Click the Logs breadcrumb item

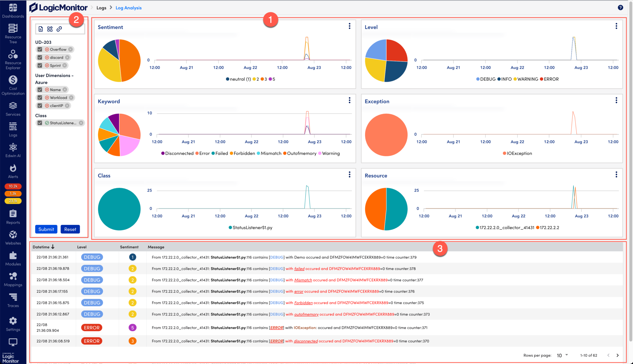101,7
